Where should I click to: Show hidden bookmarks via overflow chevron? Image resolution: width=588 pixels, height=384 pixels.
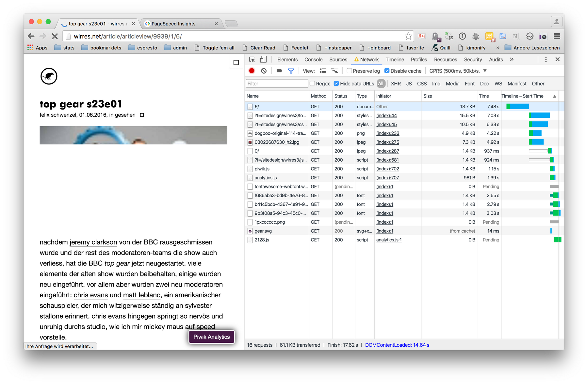498,48
